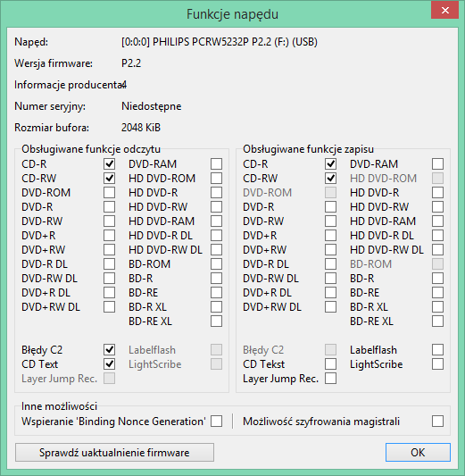This screenshot has height=476, width=465.
Task: Toggle DVD-ROM checkbox in read functions
Action: click(109, 193)
